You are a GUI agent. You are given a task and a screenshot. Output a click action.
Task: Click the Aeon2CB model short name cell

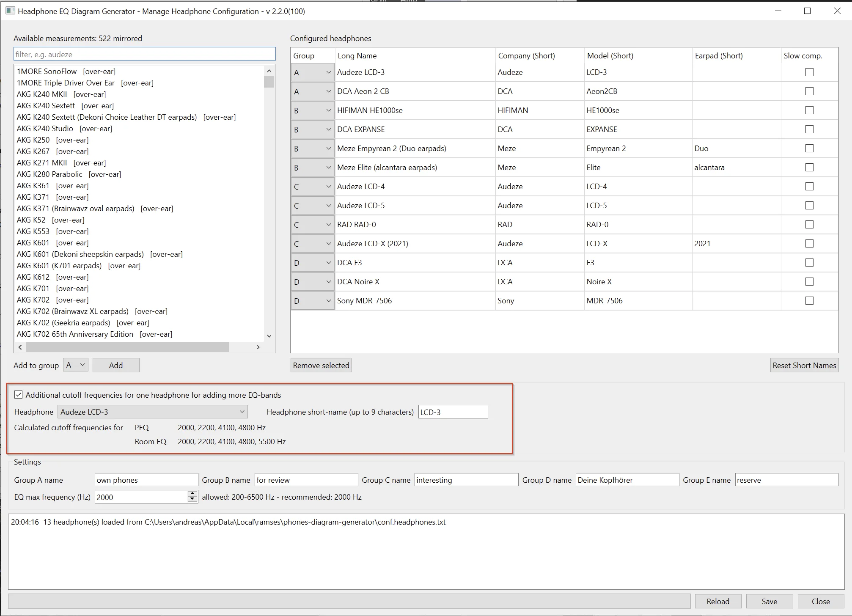point(638,91)
